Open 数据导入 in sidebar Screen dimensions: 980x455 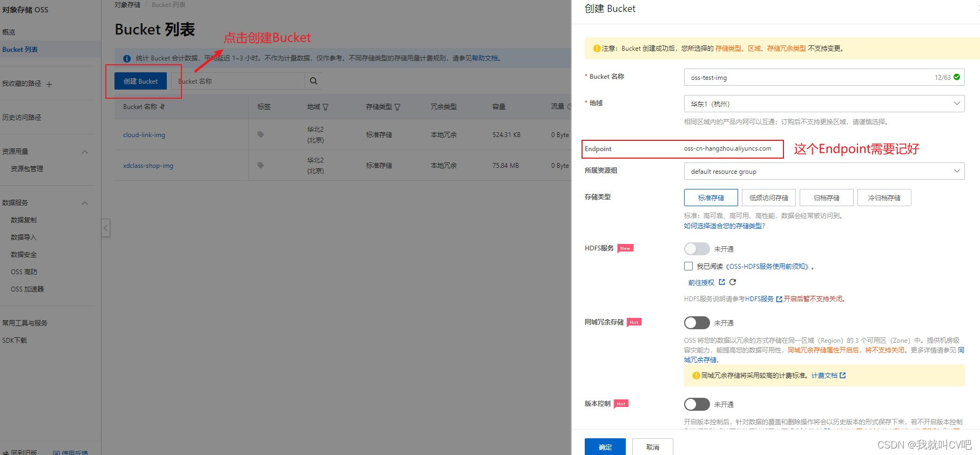24,237
